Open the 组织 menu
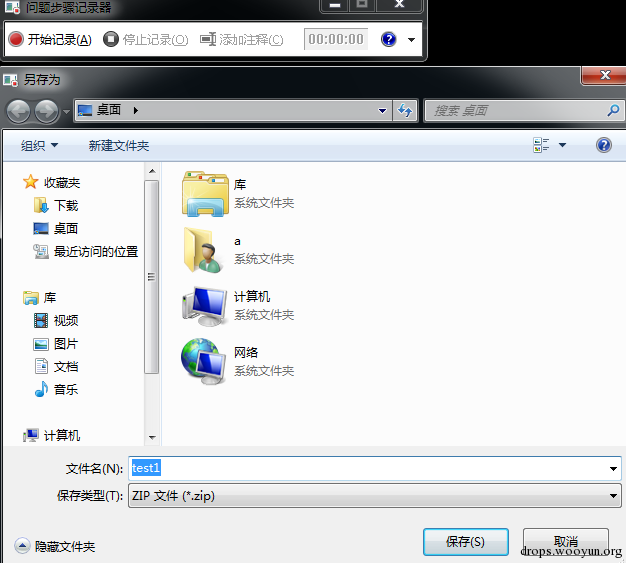 (39, 145)
